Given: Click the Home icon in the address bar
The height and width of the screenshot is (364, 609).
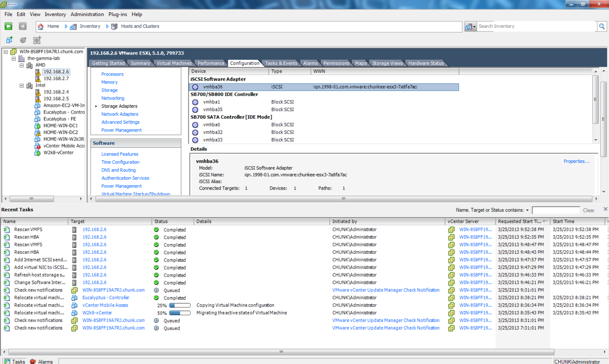Looking at the screenshot, I should [41, 26].
